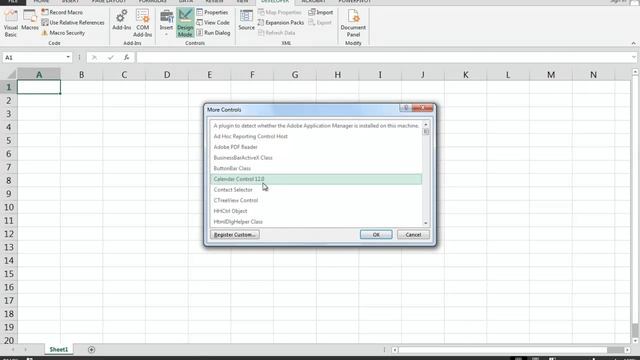Viewport: 640px width, 360px height.
Task: Click worksheet horizontal scroll left arrow
Action: pos(394,350)
